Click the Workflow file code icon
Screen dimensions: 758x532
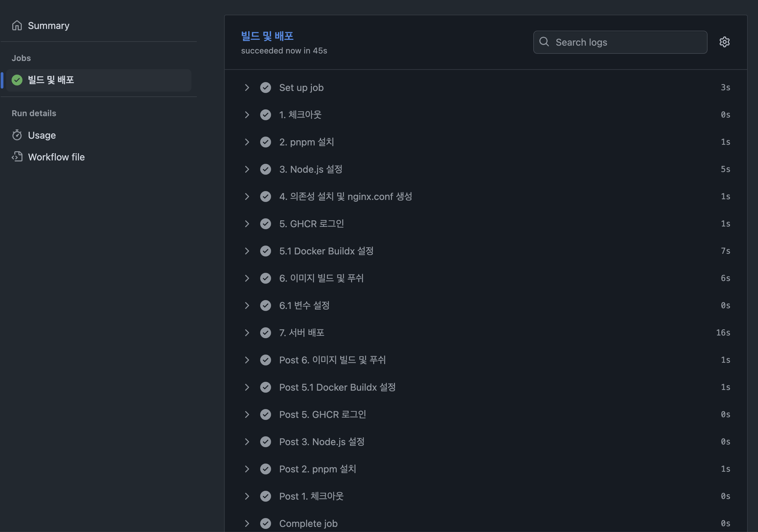17,157
